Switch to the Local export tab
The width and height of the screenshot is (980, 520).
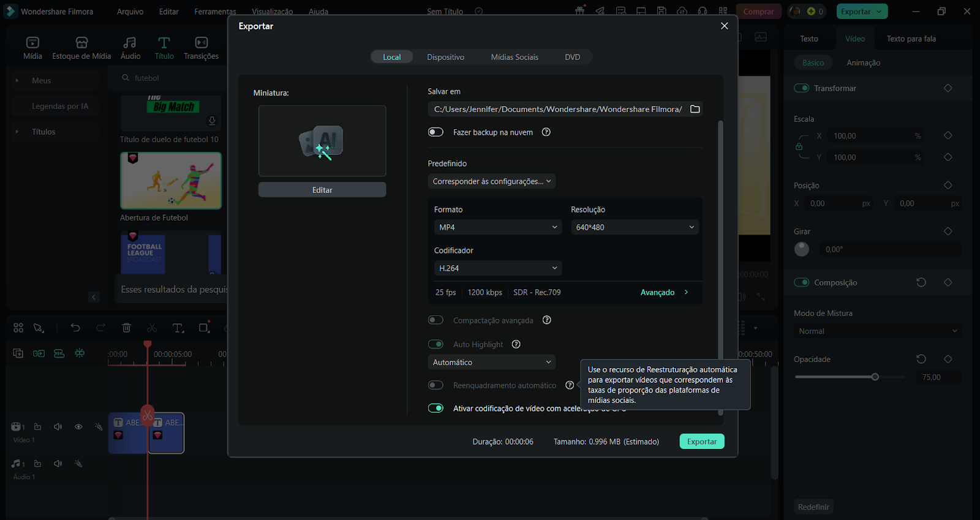tap(392, 57)
